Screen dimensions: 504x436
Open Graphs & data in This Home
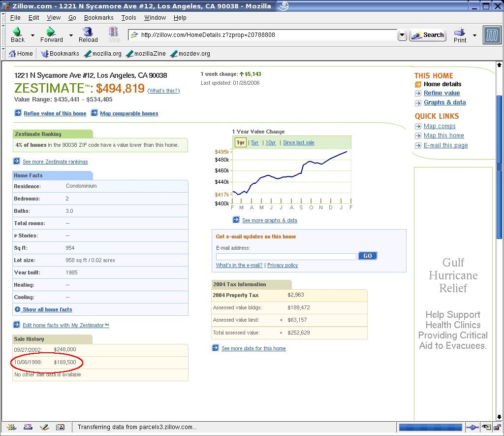tap(444, 102)
